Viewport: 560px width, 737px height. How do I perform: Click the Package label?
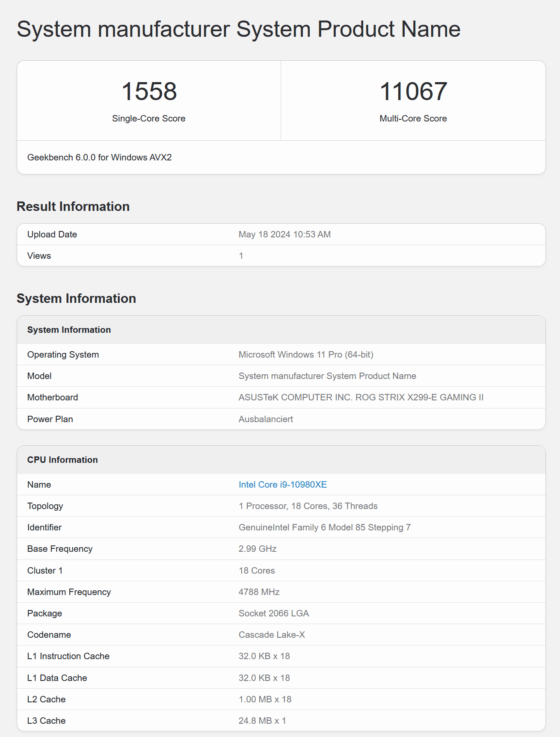coord(44,613)
